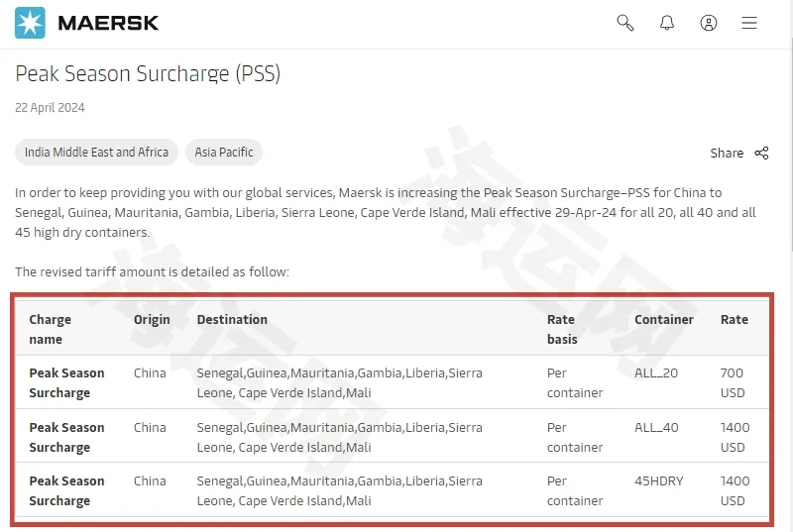793x532 pixels.
Task: Click the Destination column header
Action: pyautogui.click(x=232, y=319)
